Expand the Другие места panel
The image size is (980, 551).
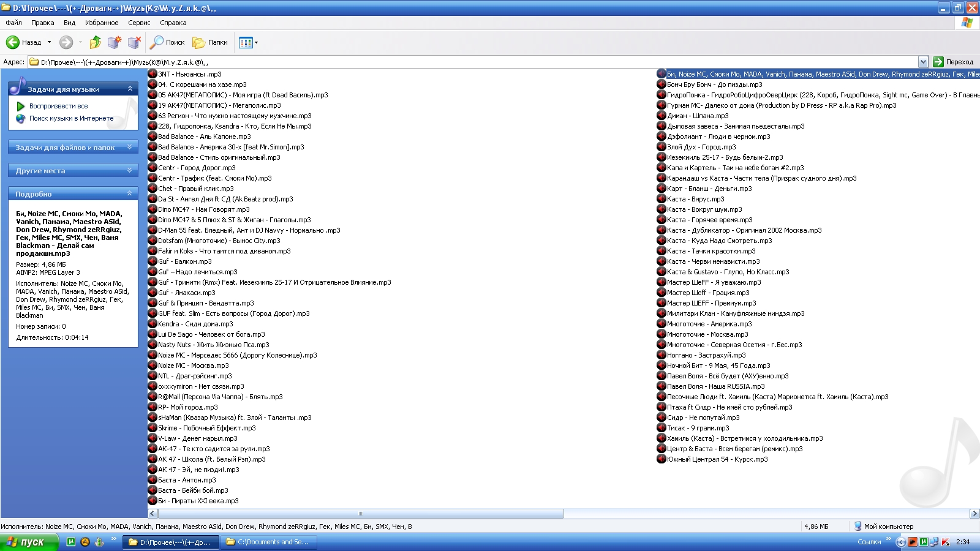click(x=130, y=170)
